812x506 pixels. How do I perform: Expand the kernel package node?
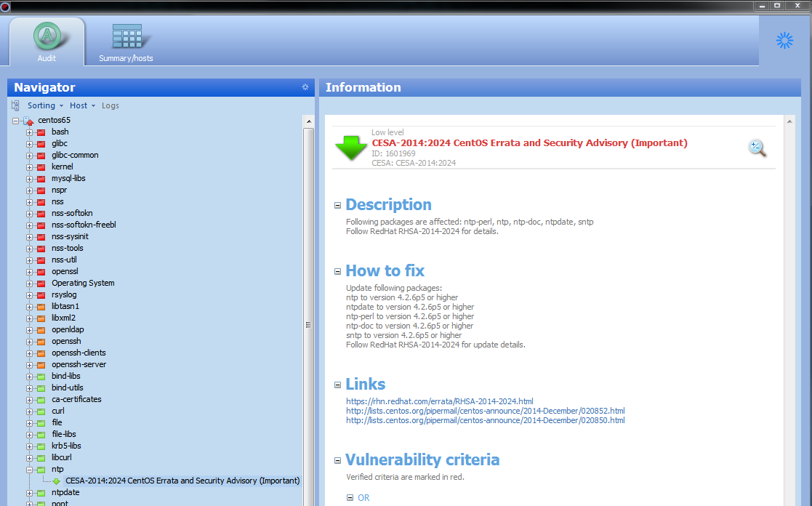point(30,167)
